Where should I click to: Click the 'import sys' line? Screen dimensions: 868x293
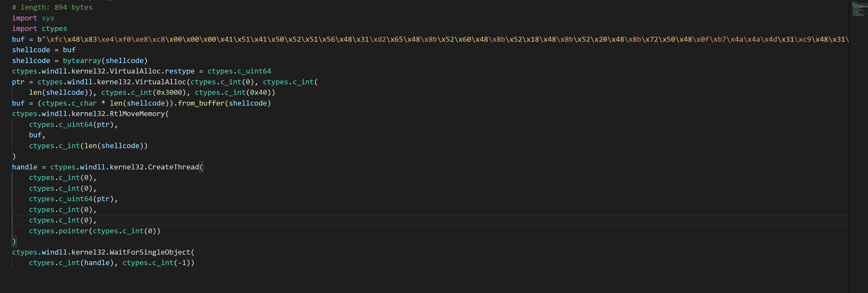click(x=33, y=18)
